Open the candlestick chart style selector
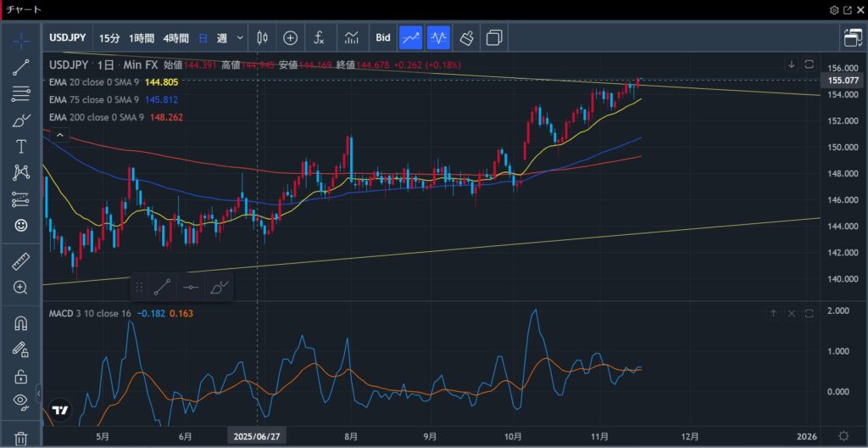Image resolution: width=868 pixels, height=448 pixels. point(262,38)
